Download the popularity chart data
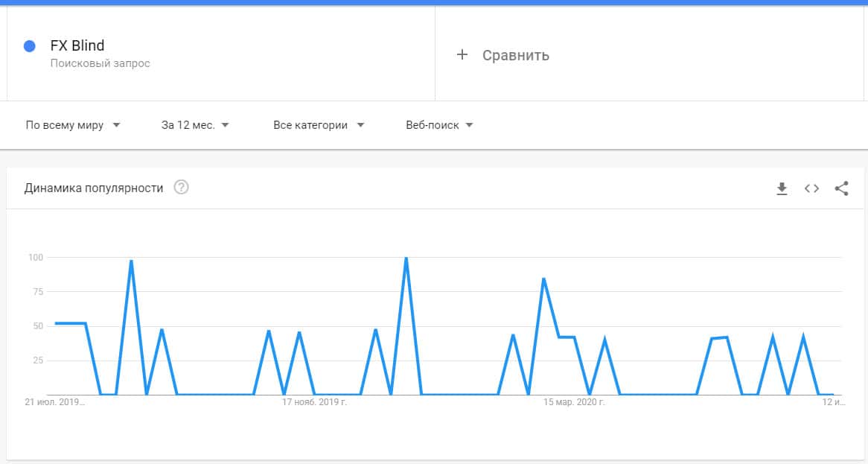 pos(782,188)
